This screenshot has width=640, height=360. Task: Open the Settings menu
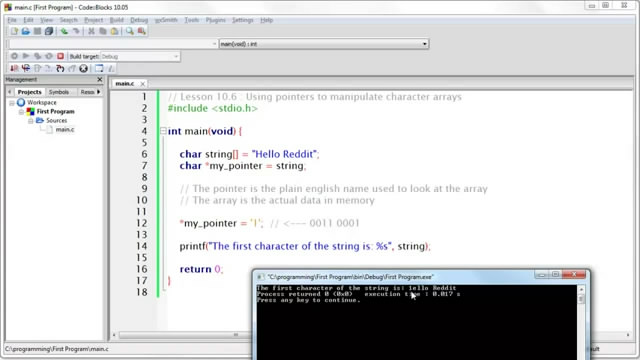(x=242, y=20)
